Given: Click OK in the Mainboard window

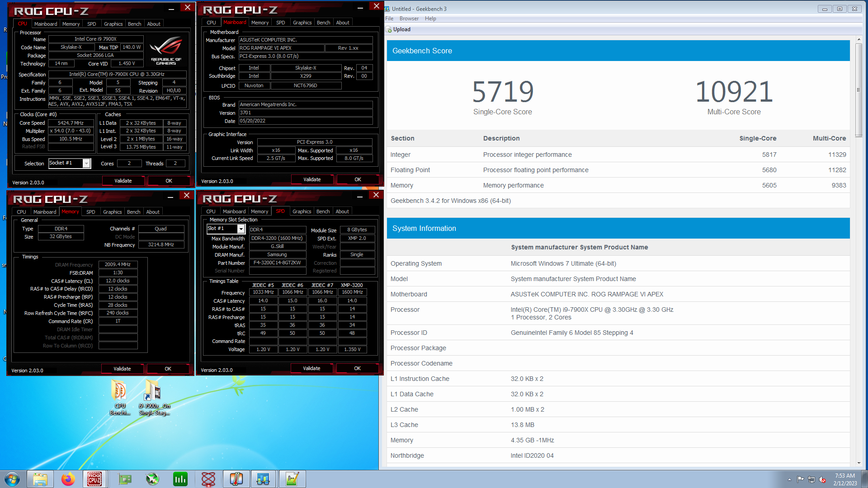Looking at the screenshot, I should (358, 179).
